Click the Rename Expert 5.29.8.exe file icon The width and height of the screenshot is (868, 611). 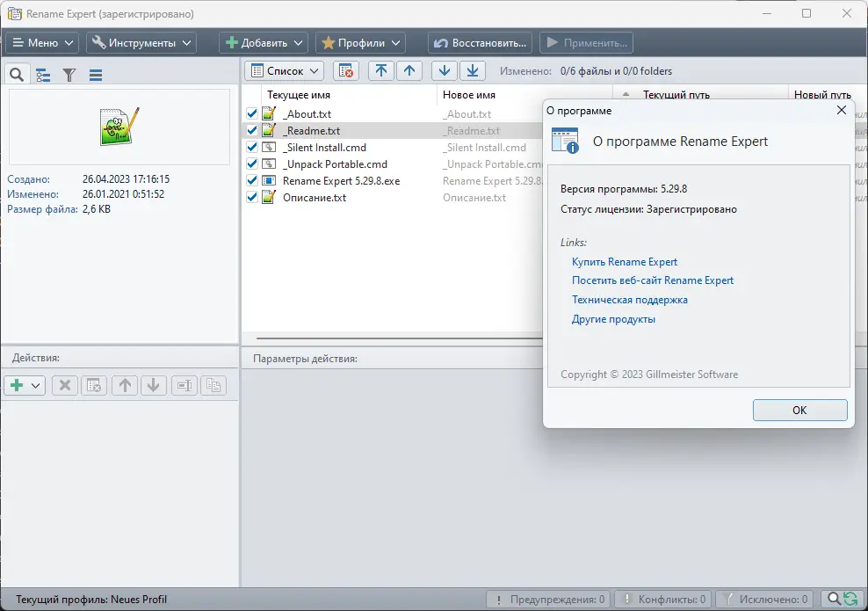pos(269,180)
